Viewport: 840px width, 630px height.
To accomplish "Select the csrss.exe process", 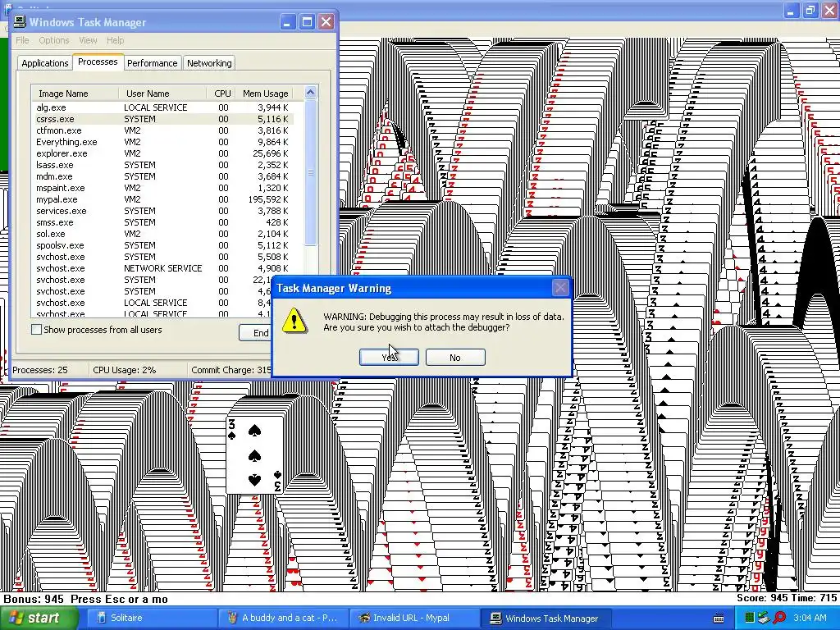I will pos(162,119).
